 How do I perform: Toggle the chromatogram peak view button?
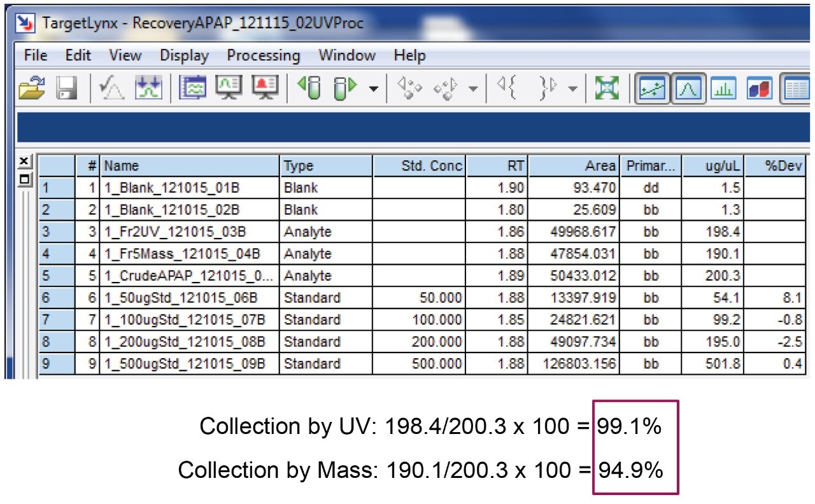pyautogui.click(x=688, y=88)
